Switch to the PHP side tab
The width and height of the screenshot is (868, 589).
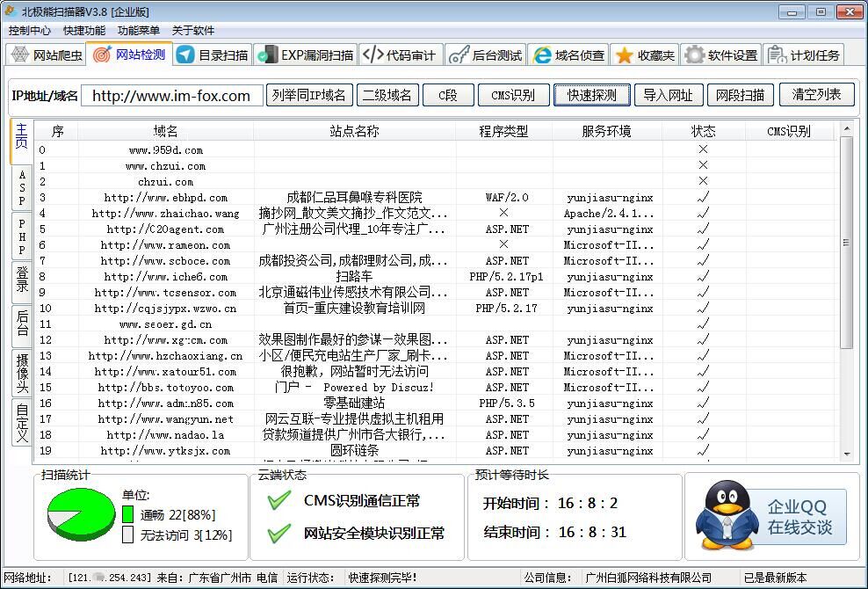[x=22, y=236]
